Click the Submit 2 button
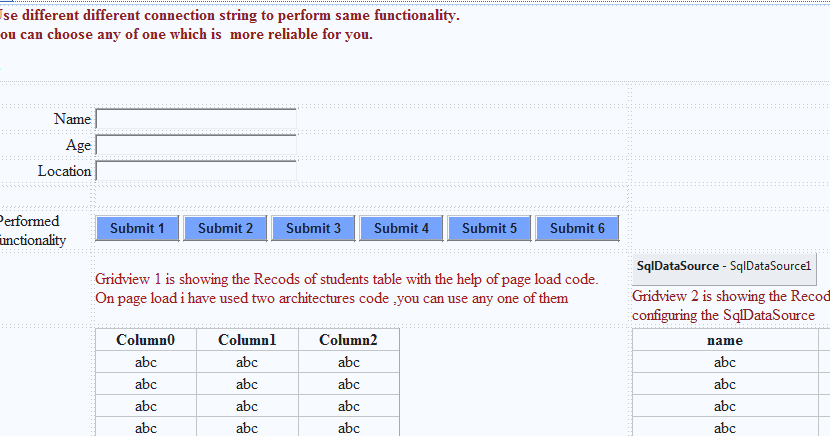The image size is (830, 436). point(225,229)
